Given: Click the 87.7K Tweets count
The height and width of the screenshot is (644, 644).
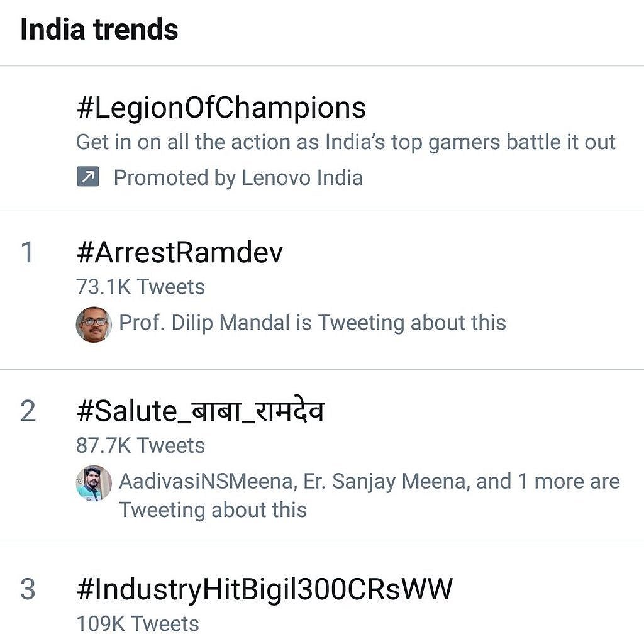Looking at the screenshot, I should 140,446.
